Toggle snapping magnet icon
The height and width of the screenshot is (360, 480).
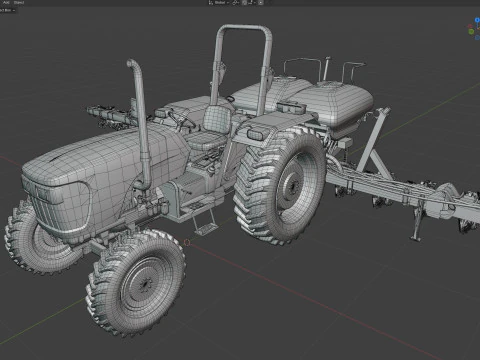(244, 2)
